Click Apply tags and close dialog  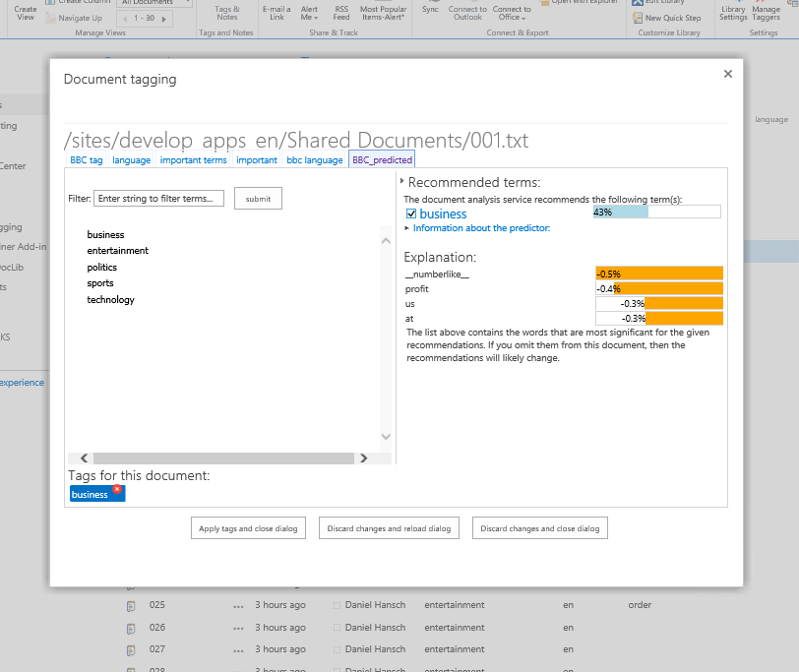click(248, 528)
